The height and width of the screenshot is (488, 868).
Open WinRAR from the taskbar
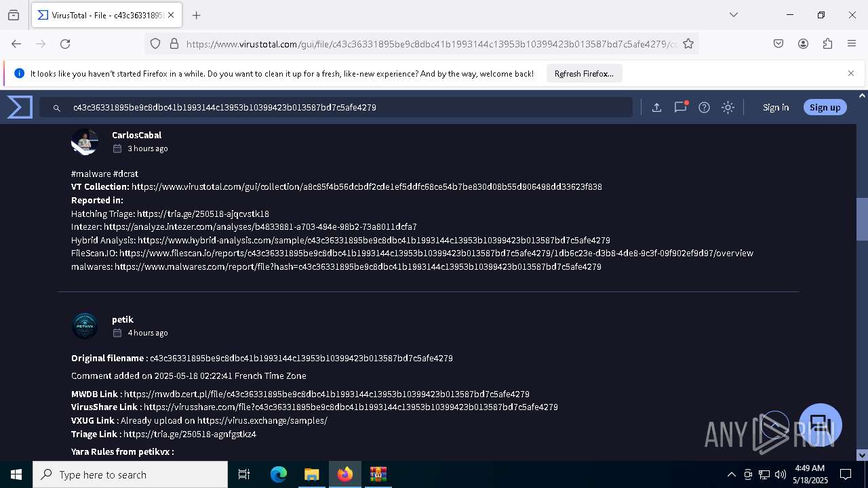pos(378,474)
